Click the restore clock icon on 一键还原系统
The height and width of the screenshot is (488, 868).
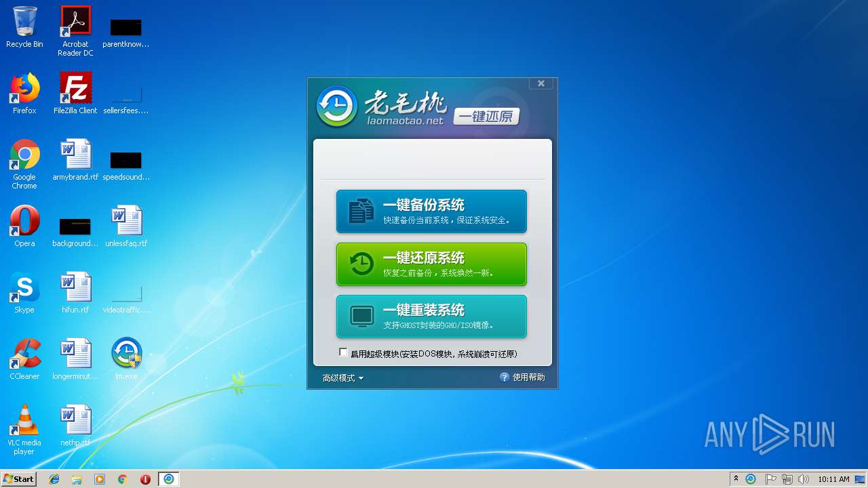pyautogui.click(x=361, y=264)
